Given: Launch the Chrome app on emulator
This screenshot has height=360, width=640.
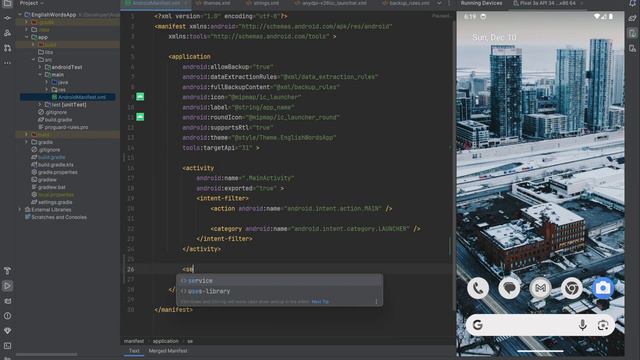Looking at the screenshot, I should [571, 288].
